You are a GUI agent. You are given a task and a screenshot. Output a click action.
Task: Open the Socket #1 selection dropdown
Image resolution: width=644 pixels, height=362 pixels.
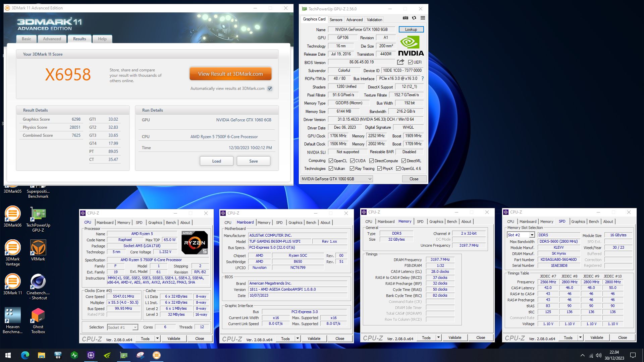tap(122, 327)
